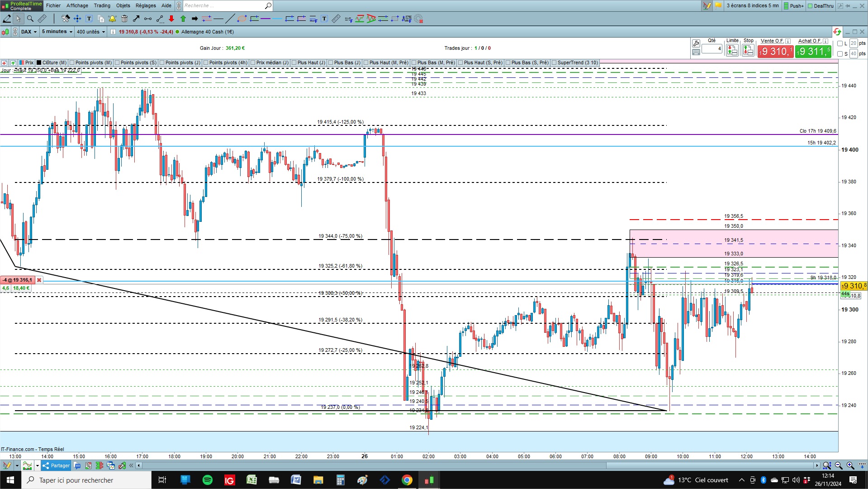Enable the L points checkbox

pyautogui.click(x=840, y=43)
